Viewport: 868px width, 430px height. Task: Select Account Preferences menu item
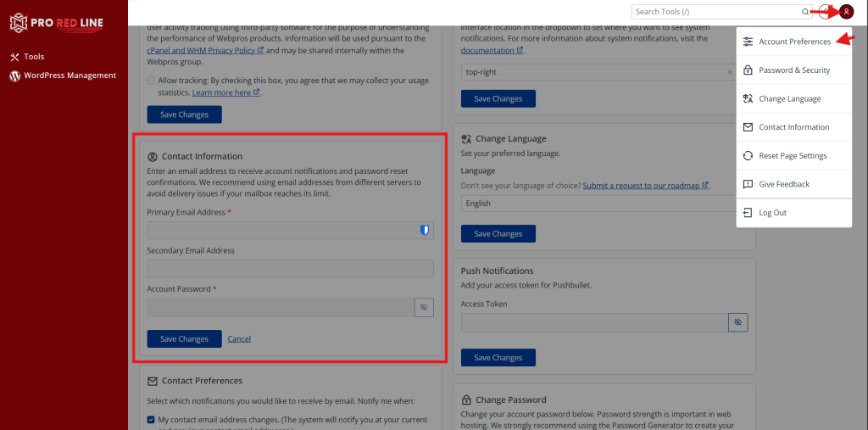(794, 42)
